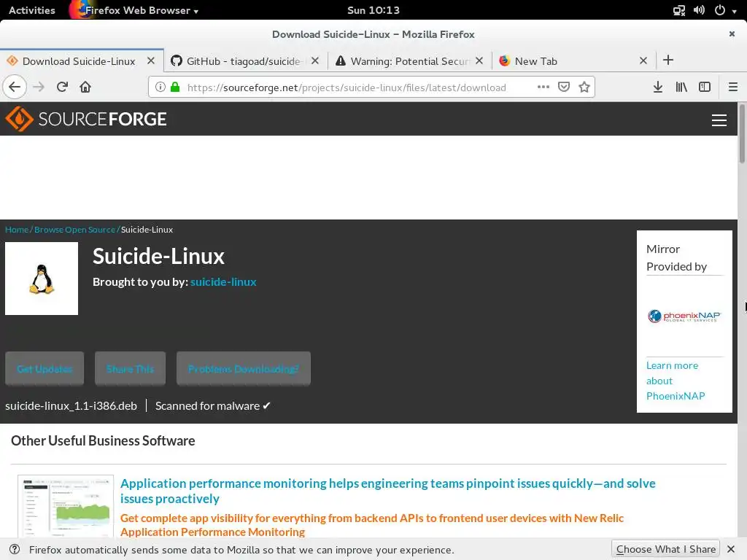Follow the Home breadcrumb link

pyautogui.click(x=17, y=230)
